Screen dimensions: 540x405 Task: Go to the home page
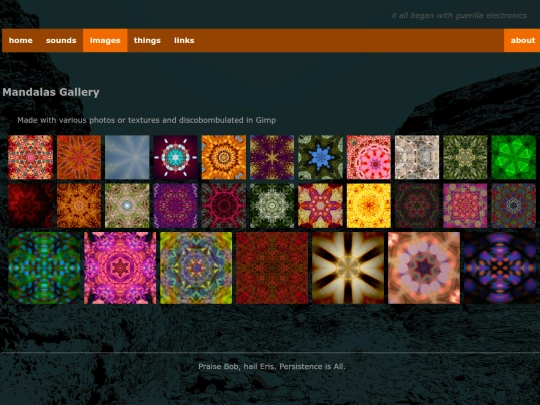(21, 40)
